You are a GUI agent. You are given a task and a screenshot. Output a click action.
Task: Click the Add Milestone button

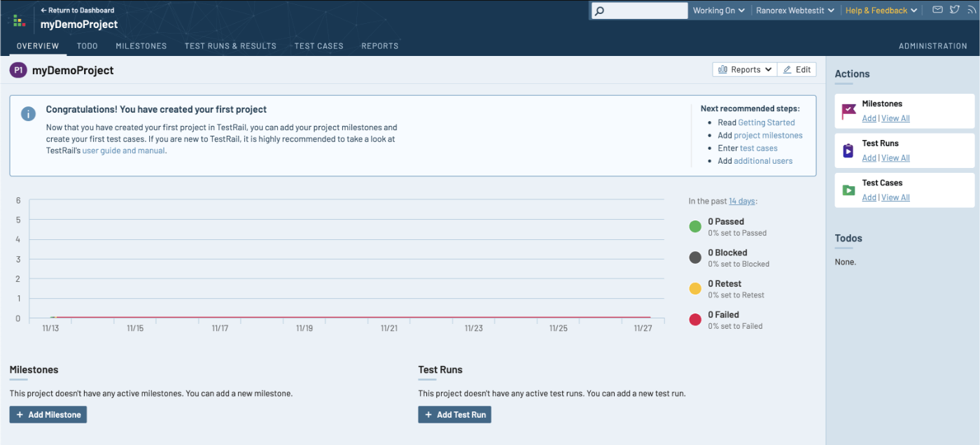pyautogui.click(x=48, y=415)
